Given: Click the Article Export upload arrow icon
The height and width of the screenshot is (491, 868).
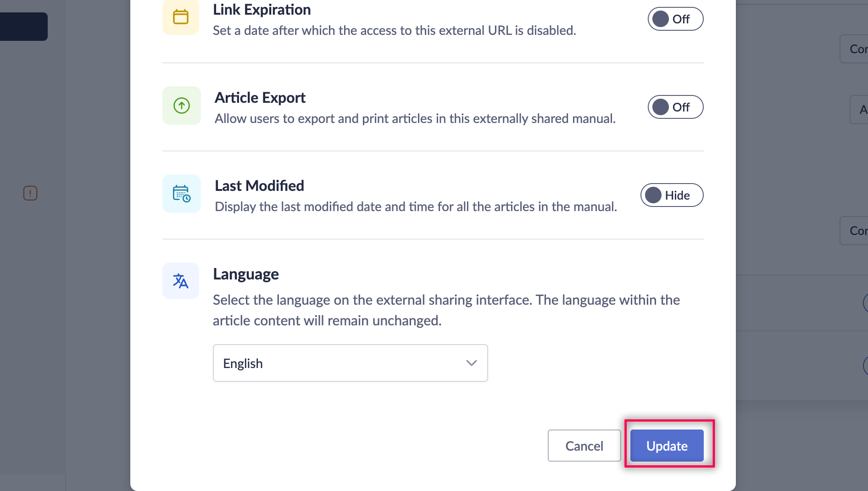Looking at the screenshot, I should pyautogui.click(x=182, y=106).
